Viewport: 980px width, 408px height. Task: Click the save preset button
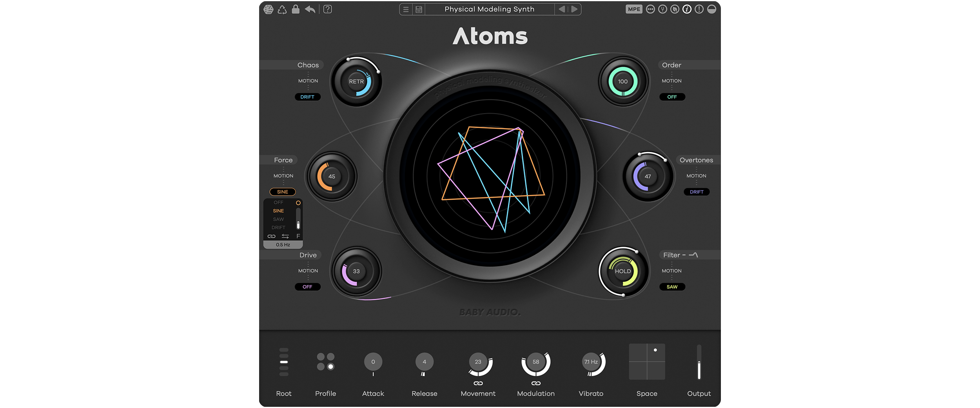pyautogui.click(x=419, y=9)
